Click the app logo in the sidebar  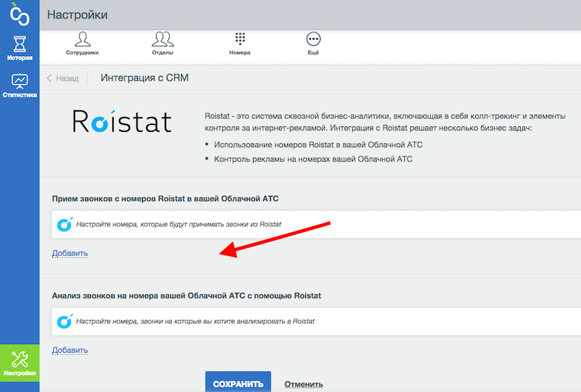[19, 15]
